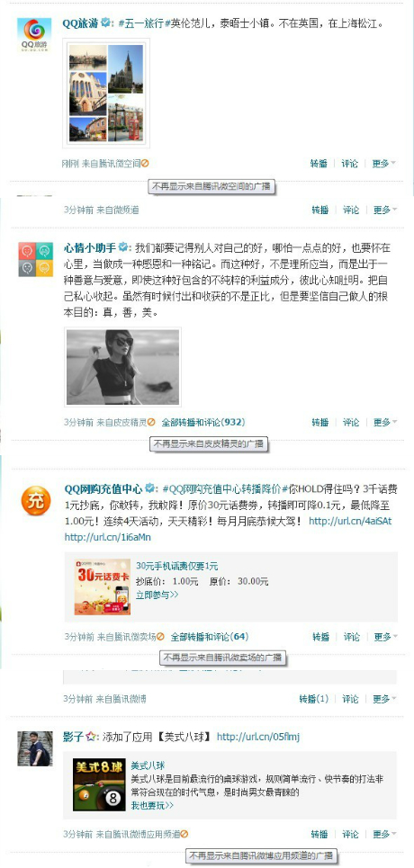Click 我也要玩>> under 美式八球
Screen dimensions: 414x868
[x=152, y=805]
